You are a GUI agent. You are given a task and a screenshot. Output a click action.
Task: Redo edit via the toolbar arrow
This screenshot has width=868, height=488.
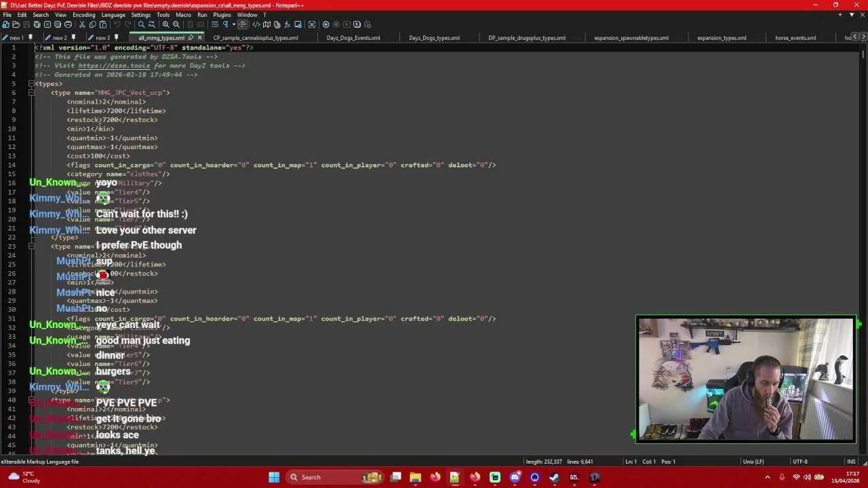coord(127,24)
